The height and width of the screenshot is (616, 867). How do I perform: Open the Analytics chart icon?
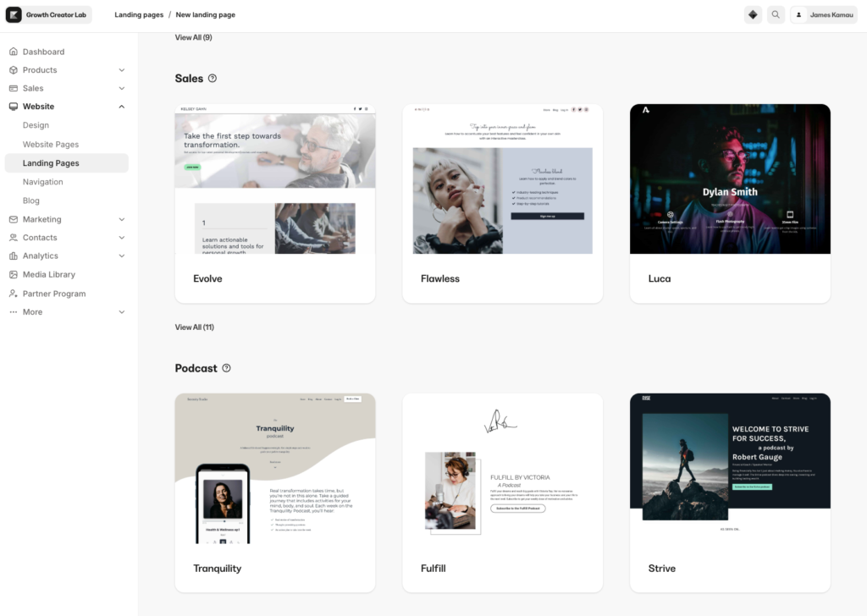click(14, 256)
